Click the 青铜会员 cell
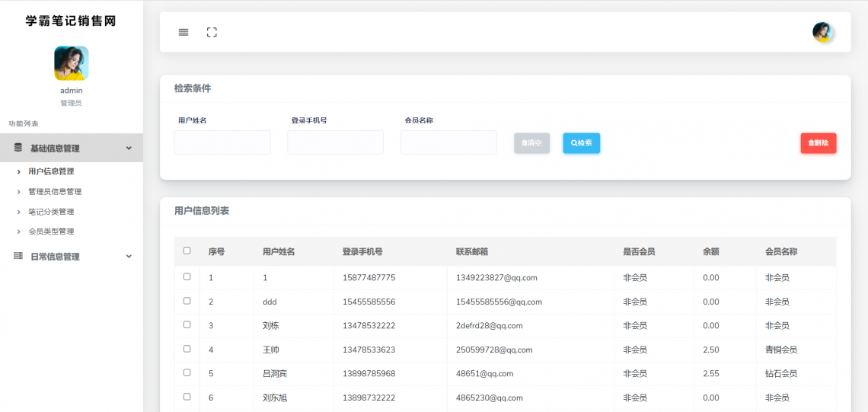The width and height of the screenshot is (868, 412). [x=781, y=350]
